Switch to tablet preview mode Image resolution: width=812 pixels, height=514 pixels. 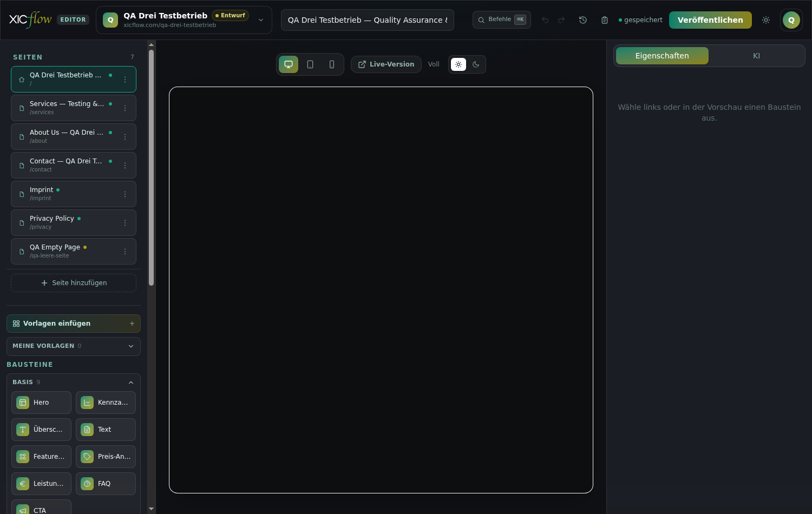(x=310, y=64)
